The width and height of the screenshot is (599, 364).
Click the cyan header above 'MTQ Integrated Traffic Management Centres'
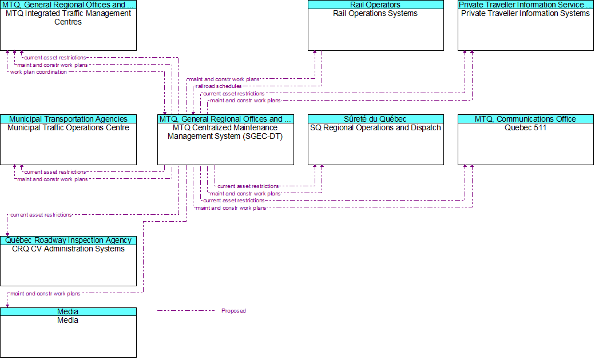pos(69,5)
